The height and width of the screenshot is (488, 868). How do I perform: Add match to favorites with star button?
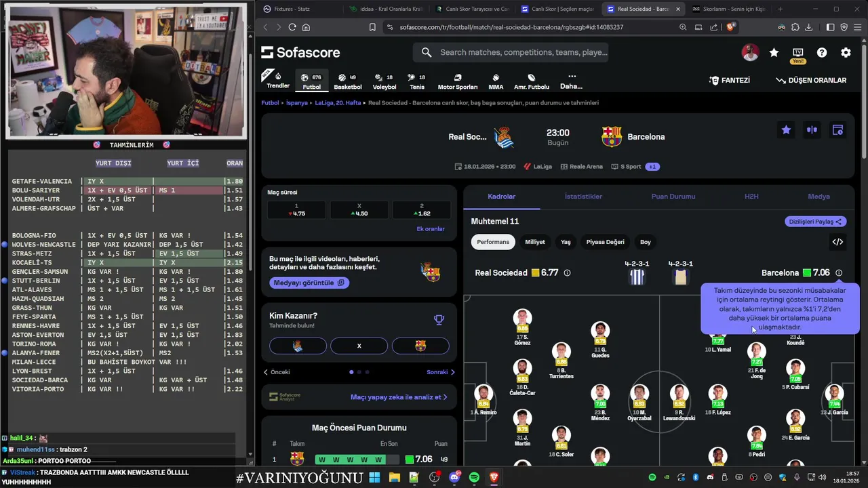pyautogui.click(x=786, y=130)
